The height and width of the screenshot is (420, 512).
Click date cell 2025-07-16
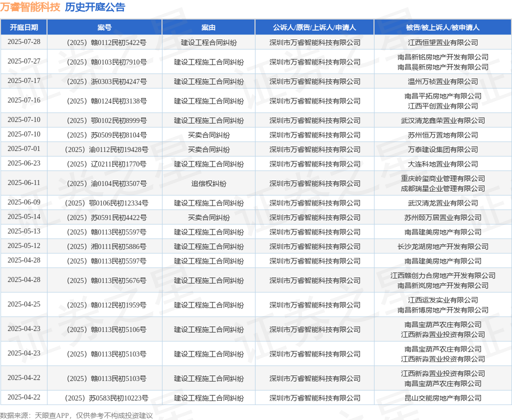[24, 100]
